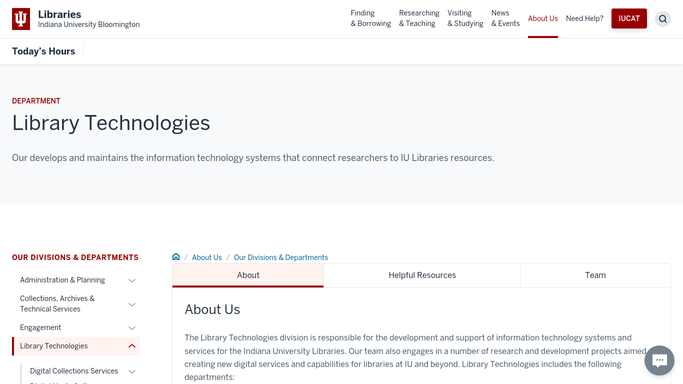Click the IU trident logo

[21, 19]
